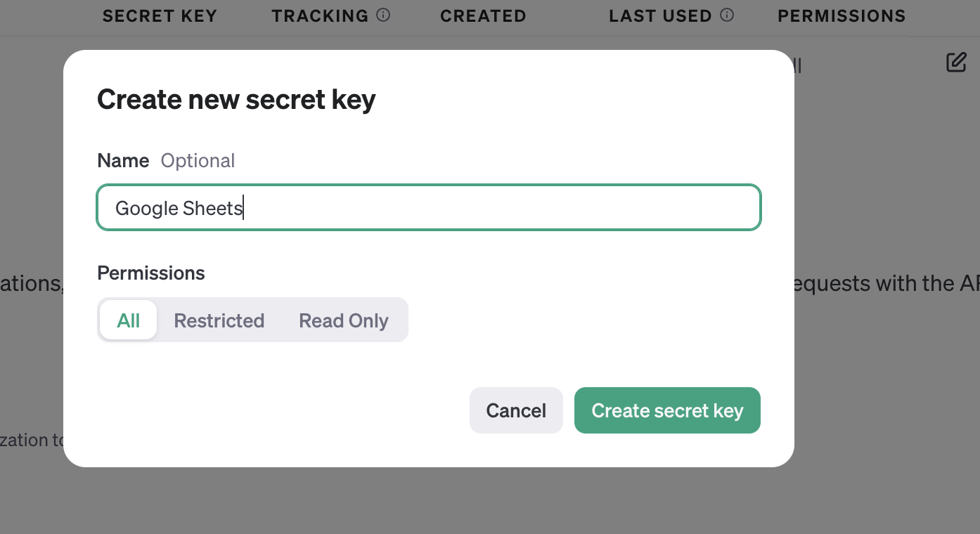The image size is (980, 534).
Task: Click the info icon beside LAST USED
Action: [728, 15]
